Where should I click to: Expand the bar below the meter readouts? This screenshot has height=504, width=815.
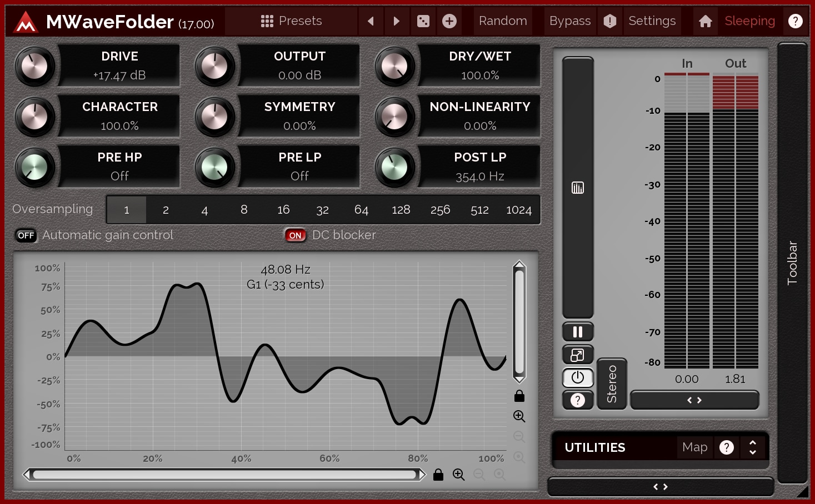[x=694, y=400]
